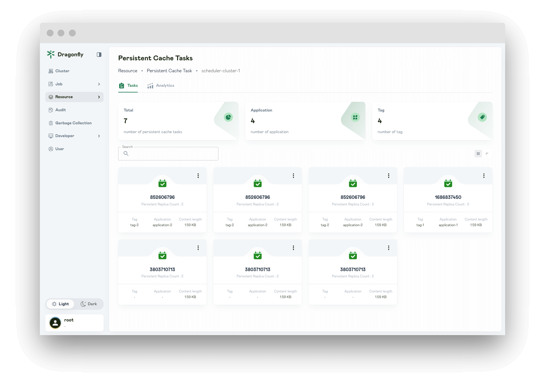Open the Resource submenu chevron
The image size is (545, 392).
[99, 97]
